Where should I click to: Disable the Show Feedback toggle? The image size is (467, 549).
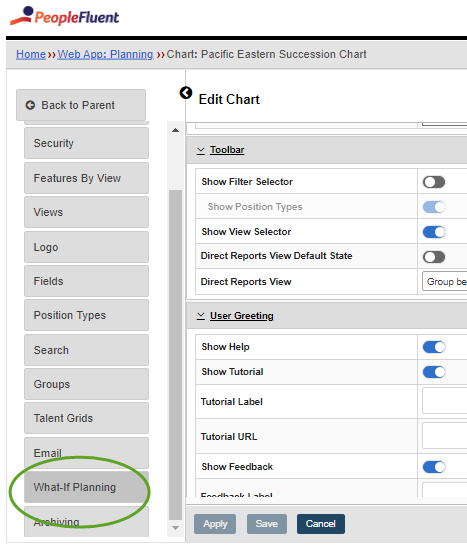(x=434, y=467)
